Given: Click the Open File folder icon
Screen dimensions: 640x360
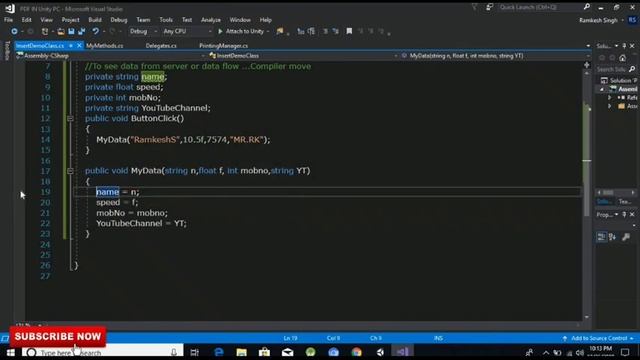Looking at the screenshot, I should tap(60, 31).
